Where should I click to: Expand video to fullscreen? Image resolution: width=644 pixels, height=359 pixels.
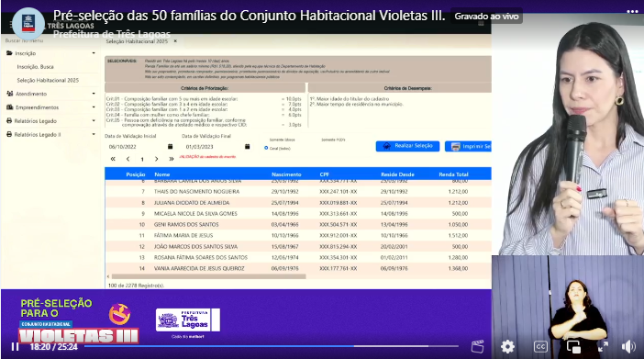(603, 347)
